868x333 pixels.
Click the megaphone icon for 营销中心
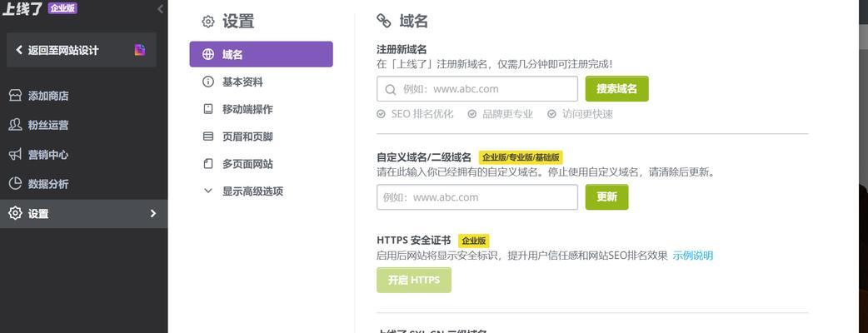(16, 154)
